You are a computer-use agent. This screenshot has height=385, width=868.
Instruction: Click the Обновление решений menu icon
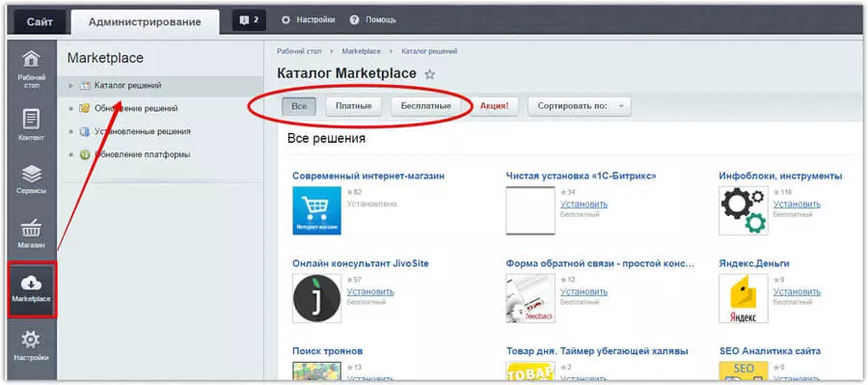tap(85, 109)
